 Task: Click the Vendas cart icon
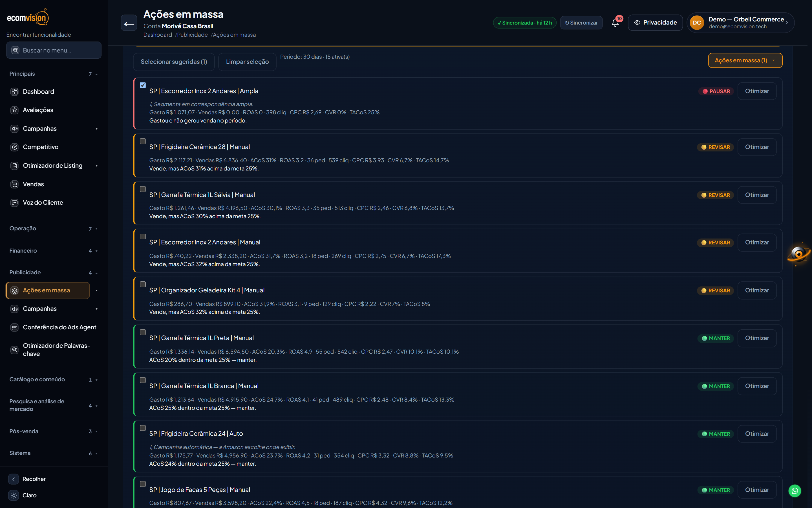click(x=14, y=184)
